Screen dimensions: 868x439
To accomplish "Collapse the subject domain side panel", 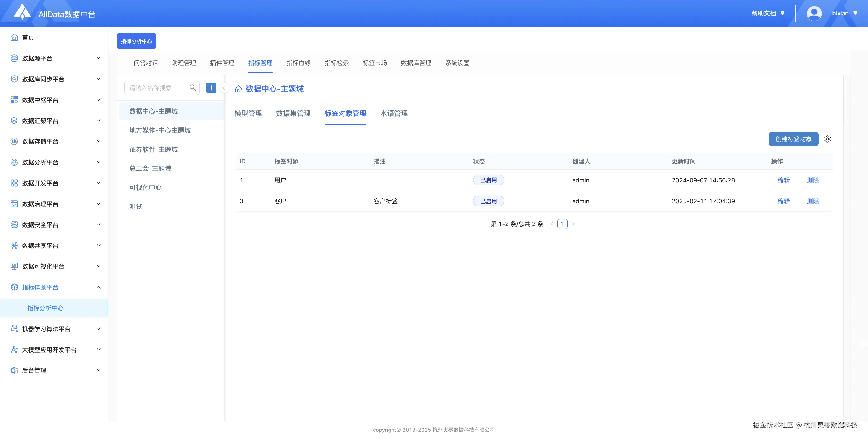I will tap(224, 88).
